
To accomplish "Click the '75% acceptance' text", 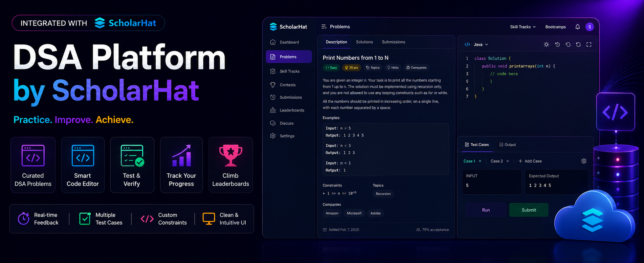I will (435, 230).
